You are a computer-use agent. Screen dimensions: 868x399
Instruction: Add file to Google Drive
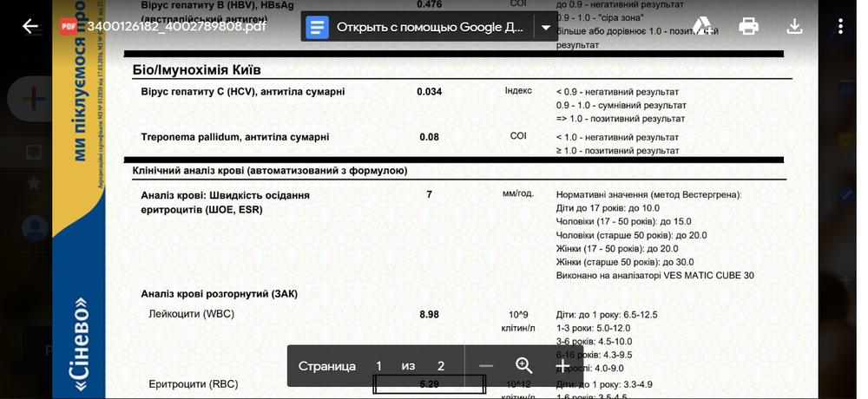[x=702, y=26]
